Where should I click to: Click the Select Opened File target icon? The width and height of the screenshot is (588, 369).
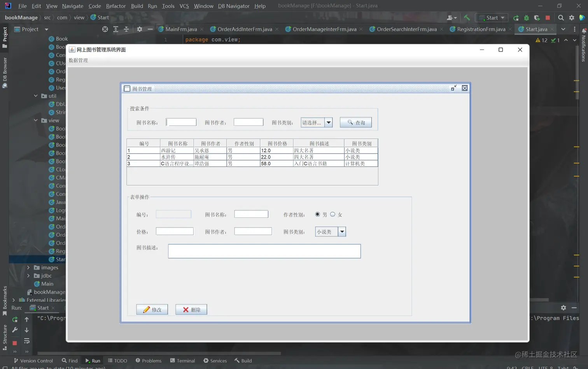105,29
